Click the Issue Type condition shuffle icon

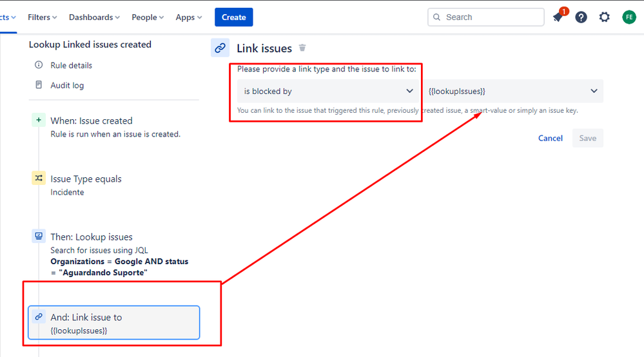[39, 178]
